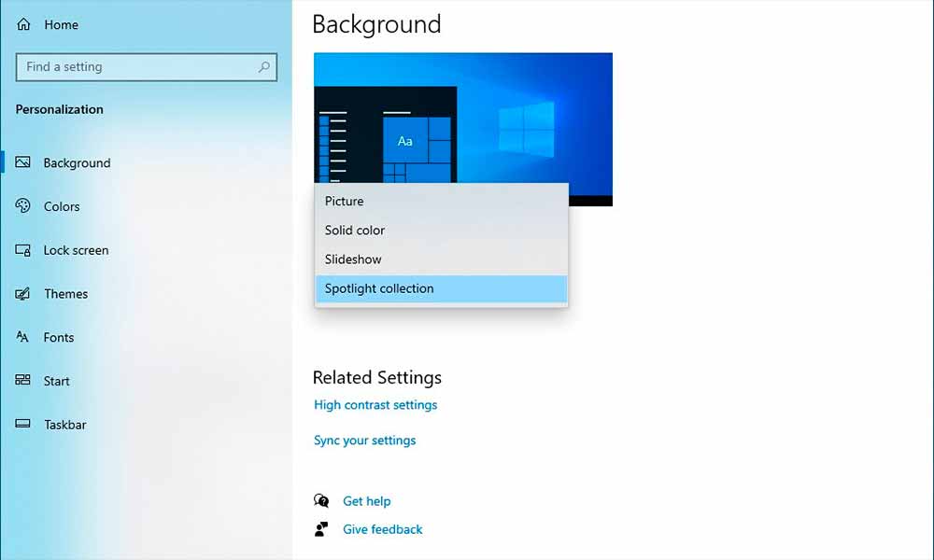
Task: Open Colors settings using the palette icon
Action: coord(21,206)
